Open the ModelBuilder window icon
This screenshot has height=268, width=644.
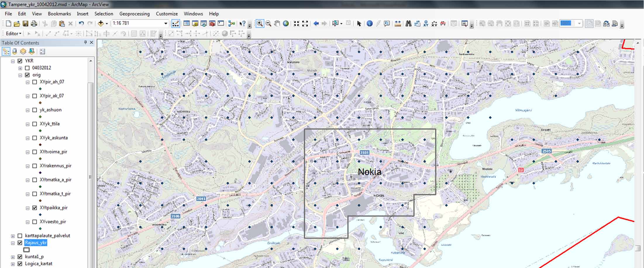pos(232,23)
